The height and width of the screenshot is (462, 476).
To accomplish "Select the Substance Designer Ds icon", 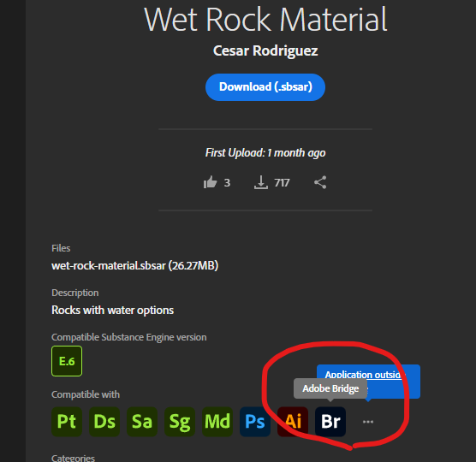I will pos(104,422).
